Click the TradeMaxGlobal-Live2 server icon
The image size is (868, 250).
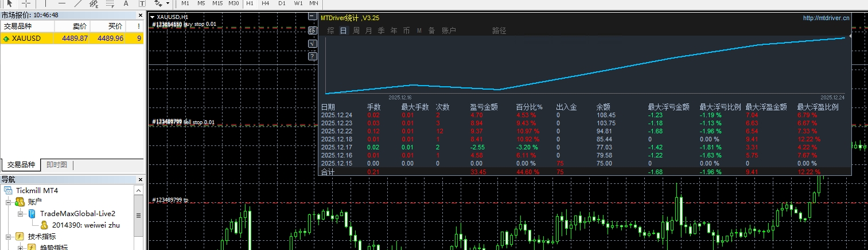[x=32, y=213]
